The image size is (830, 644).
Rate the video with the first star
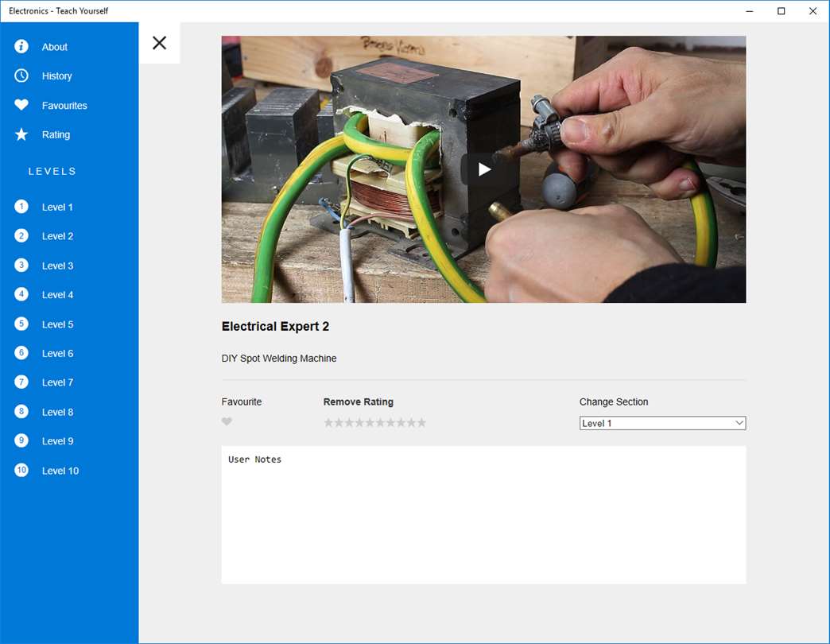pos(328,422)
